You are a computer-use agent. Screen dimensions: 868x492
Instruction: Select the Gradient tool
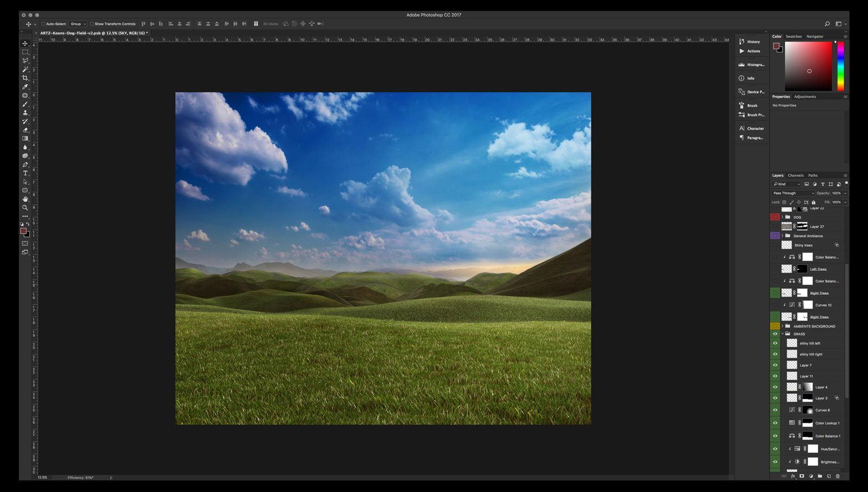(25, 139)
